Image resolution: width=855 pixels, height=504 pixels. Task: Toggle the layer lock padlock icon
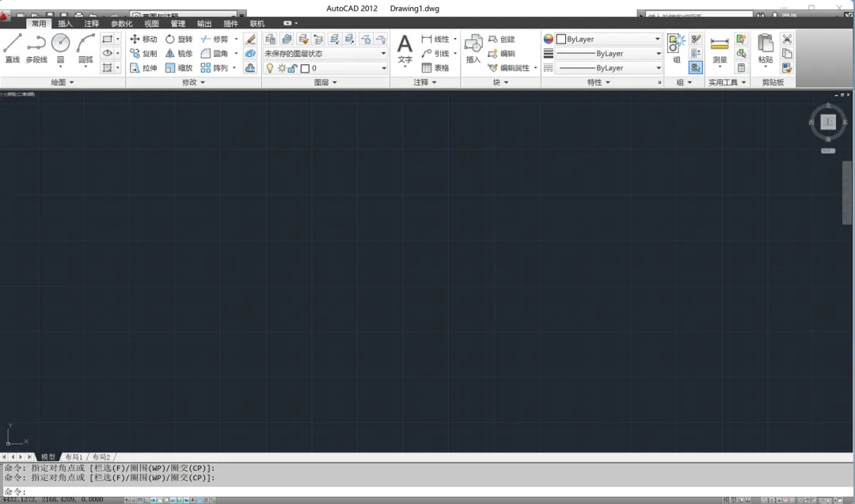[293, 68]
